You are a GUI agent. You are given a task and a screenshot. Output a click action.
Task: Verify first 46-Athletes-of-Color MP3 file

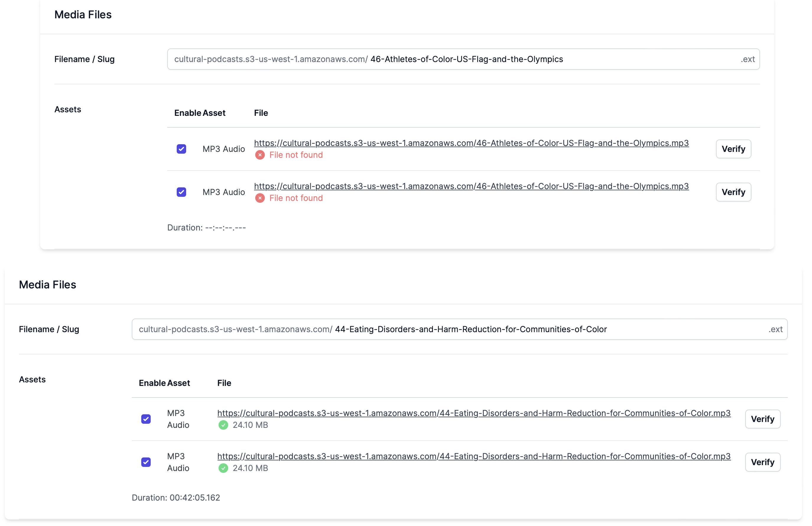click(x=733, y=149)
